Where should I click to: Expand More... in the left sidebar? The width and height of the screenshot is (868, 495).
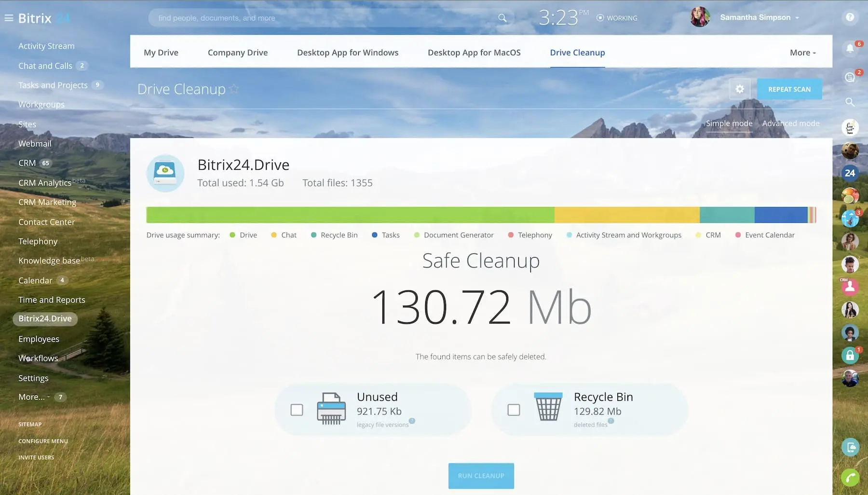point(34,397)
